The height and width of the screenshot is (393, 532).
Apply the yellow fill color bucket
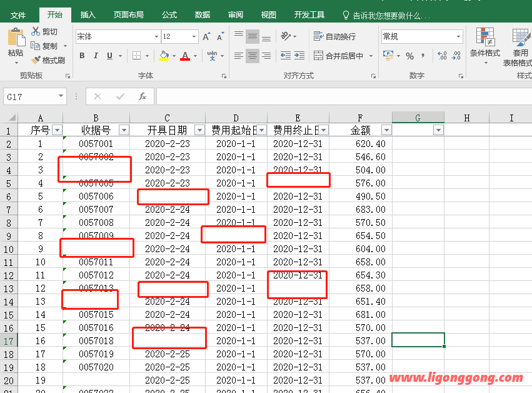[x=164, y=56]
